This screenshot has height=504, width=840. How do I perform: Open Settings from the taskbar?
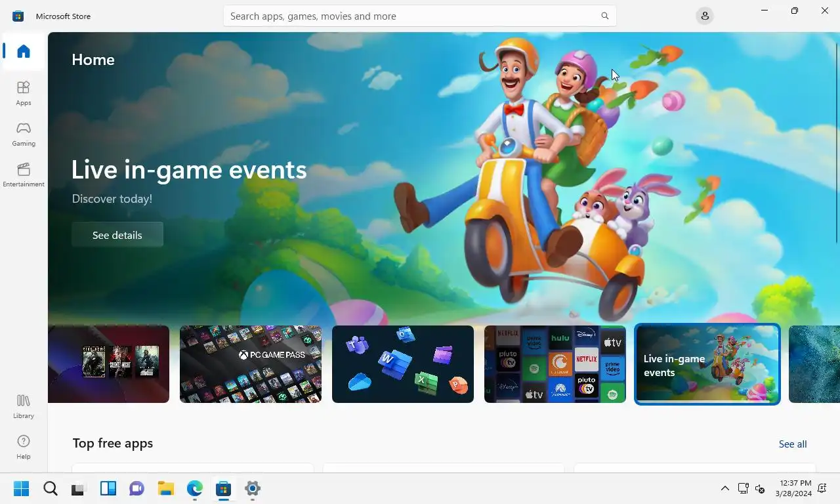pyautogui.click(x=253, y=488)
